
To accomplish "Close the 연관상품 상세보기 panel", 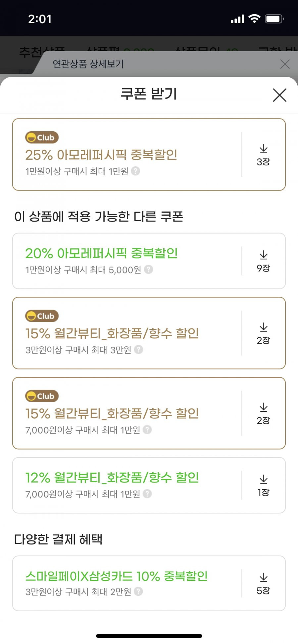I will pos(285,64).
